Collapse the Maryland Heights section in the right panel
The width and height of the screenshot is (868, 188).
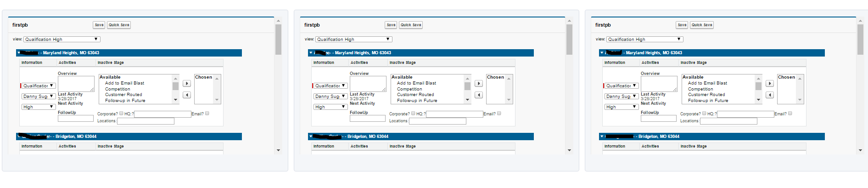602,53
